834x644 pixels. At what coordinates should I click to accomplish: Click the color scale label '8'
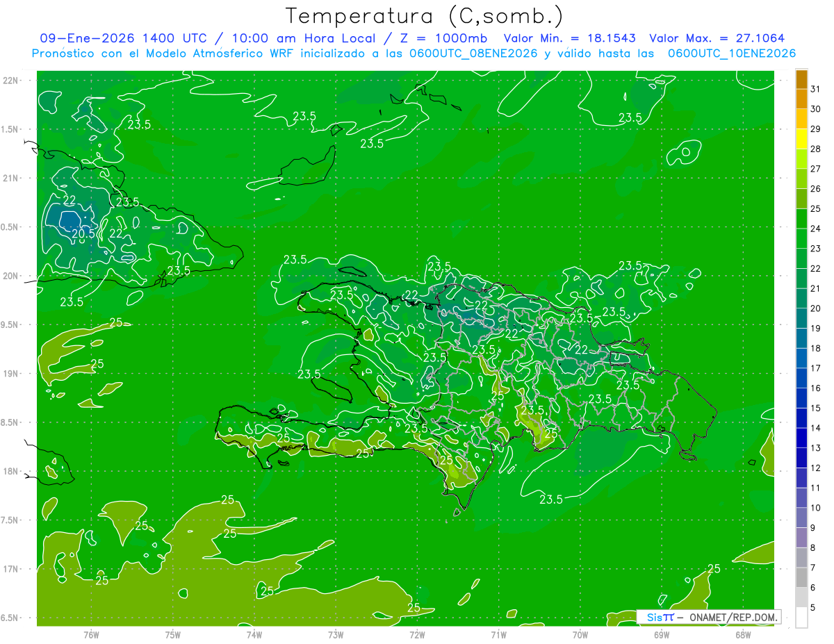(813, 548)
